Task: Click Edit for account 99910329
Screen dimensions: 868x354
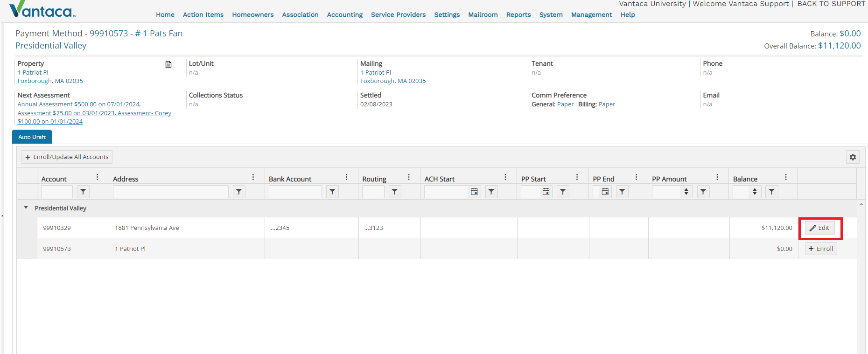Action: (820, 228)
